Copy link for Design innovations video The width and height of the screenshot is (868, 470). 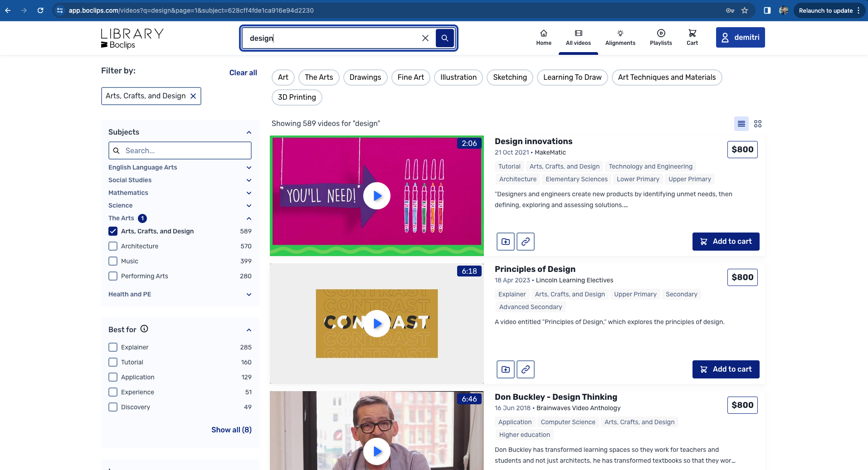[x=525, y=242]
